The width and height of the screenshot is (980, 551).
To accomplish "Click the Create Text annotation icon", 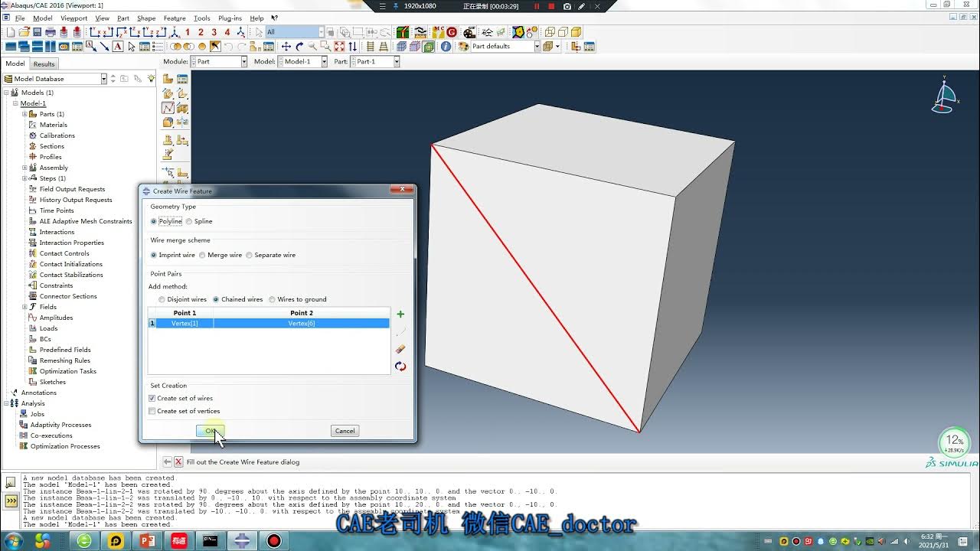I will coord(118,47).
